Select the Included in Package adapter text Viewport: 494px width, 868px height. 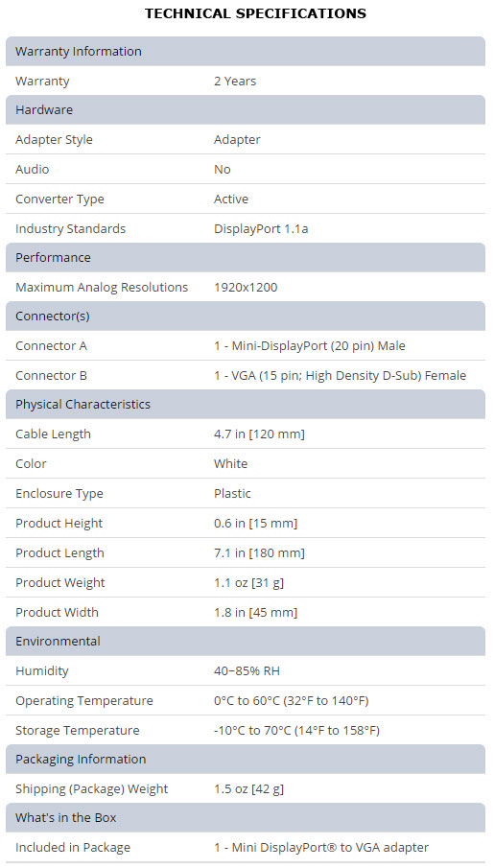pos(321,848)
